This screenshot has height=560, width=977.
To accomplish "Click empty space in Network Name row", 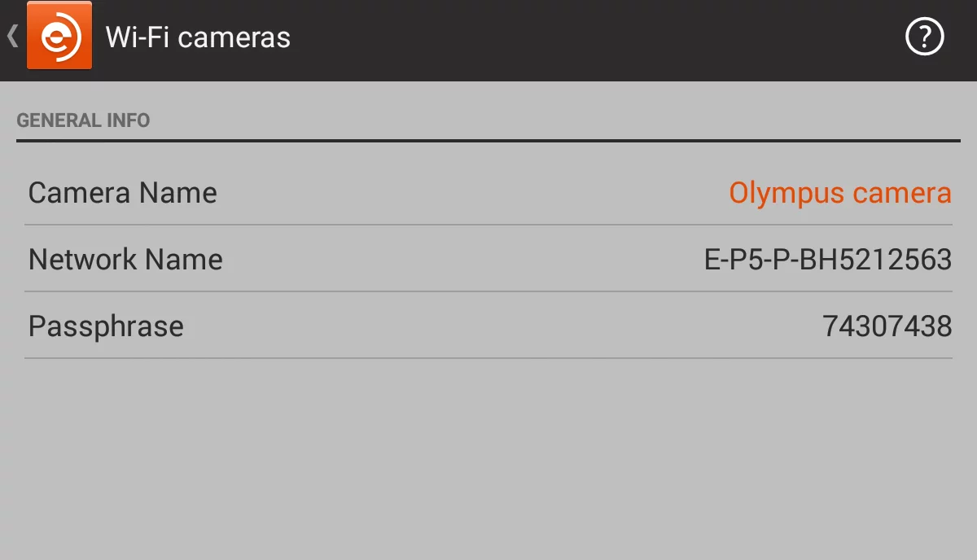I will (464, 260).
